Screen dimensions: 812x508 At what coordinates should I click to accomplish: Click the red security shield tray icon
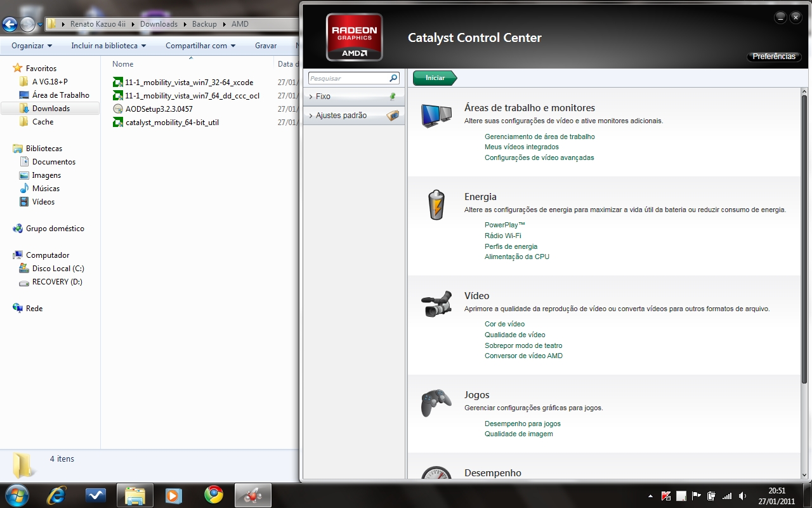click(666, 496)
